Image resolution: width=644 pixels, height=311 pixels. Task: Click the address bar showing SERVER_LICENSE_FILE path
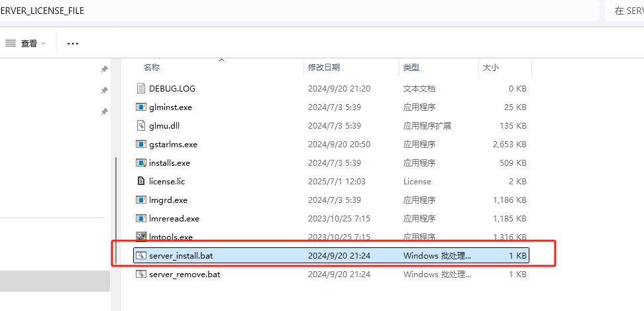pos(299,11)
